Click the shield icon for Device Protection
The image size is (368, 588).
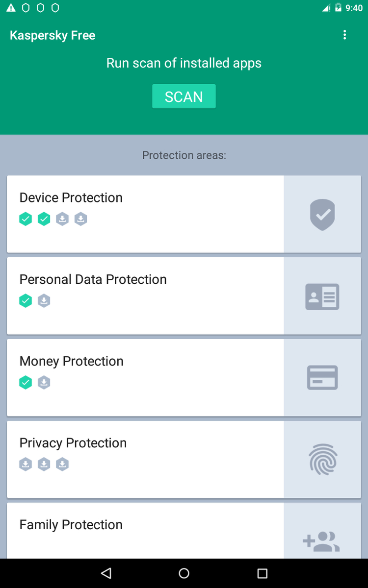322,215
